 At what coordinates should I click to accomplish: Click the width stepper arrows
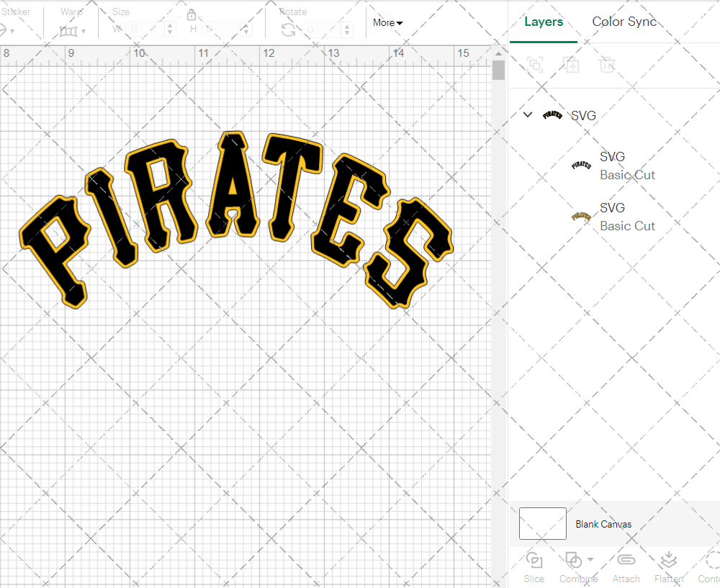point(170,29)
